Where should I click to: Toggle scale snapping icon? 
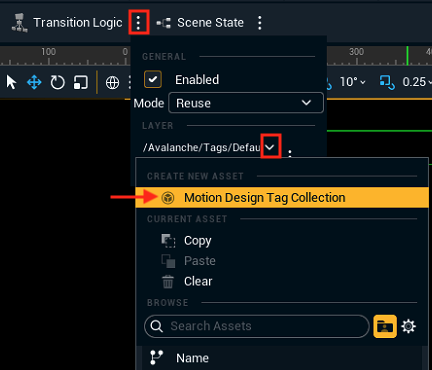[387, 82]
